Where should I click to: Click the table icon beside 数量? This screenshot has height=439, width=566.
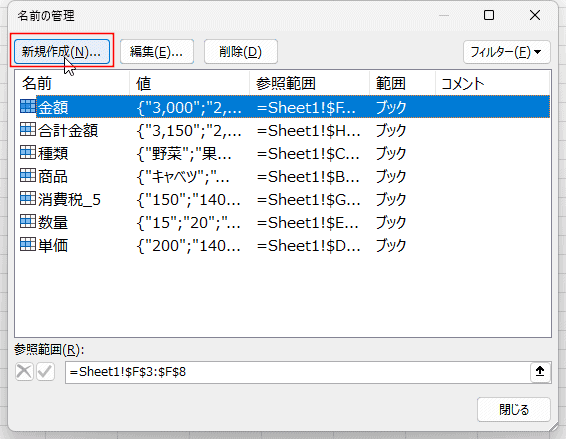click(x=28, y=221)
